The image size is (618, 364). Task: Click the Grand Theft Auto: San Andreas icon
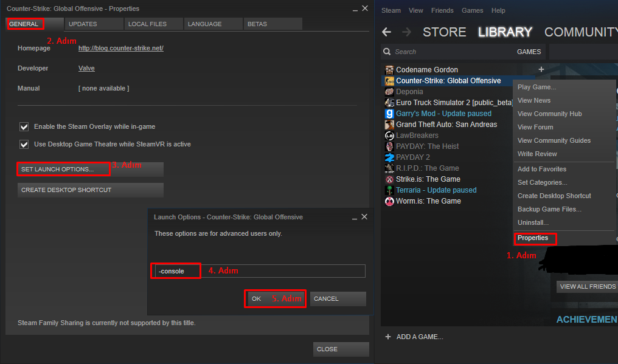click(389, 125)
